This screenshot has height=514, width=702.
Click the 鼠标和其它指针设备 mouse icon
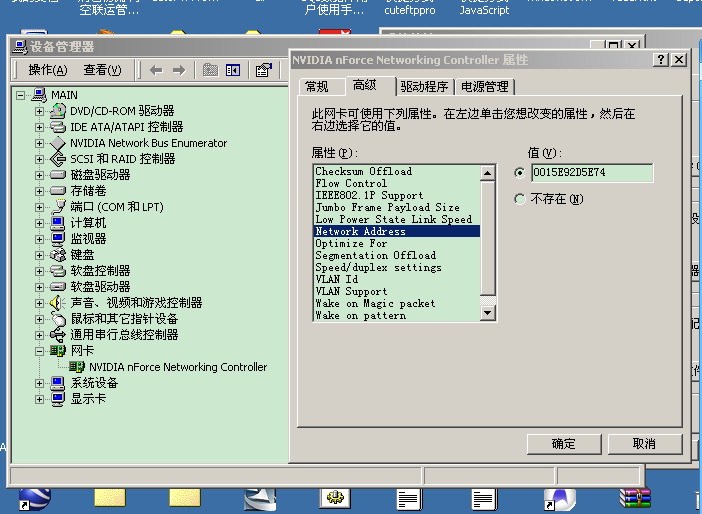pos(58,319)
